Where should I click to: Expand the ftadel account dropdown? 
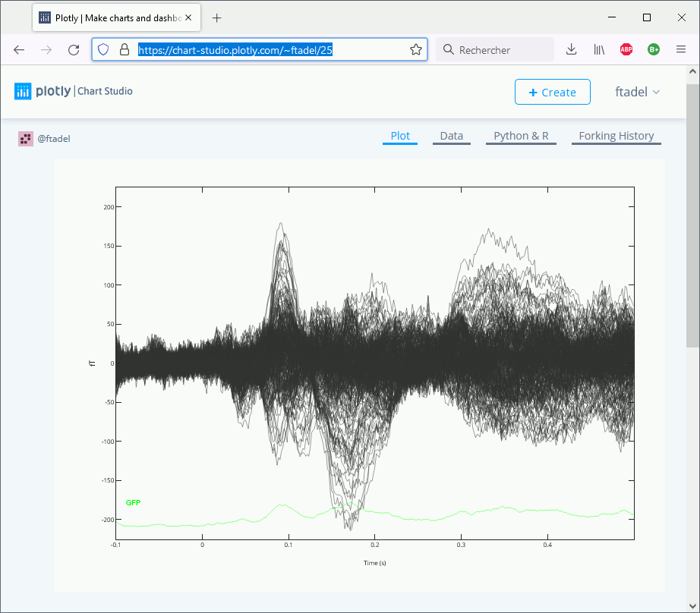637,92
